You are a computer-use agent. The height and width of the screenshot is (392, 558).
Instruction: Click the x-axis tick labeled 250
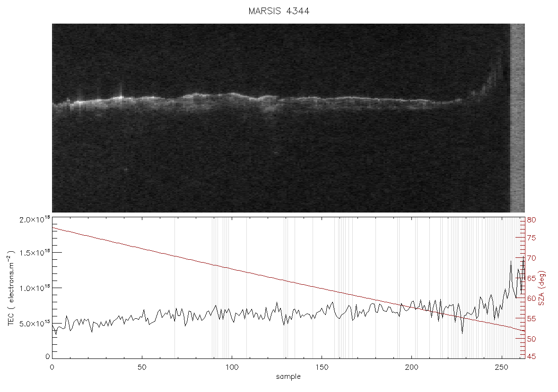pos(501,367)
